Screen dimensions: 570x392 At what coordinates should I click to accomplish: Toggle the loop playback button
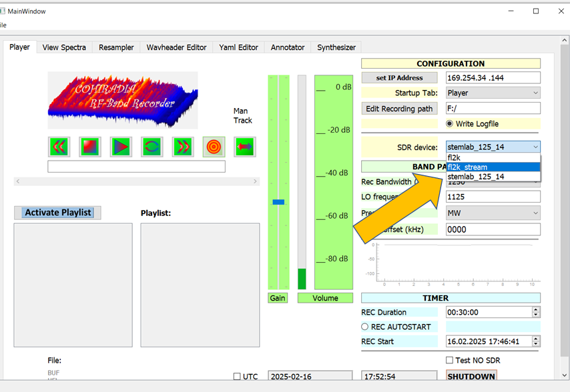point(152,147)
